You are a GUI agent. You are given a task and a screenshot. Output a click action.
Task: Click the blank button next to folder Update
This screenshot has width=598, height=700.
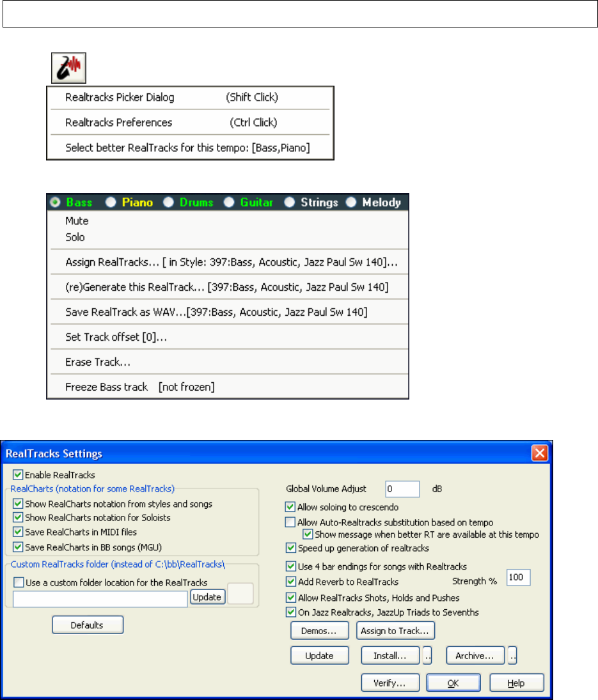click(240, 593)
